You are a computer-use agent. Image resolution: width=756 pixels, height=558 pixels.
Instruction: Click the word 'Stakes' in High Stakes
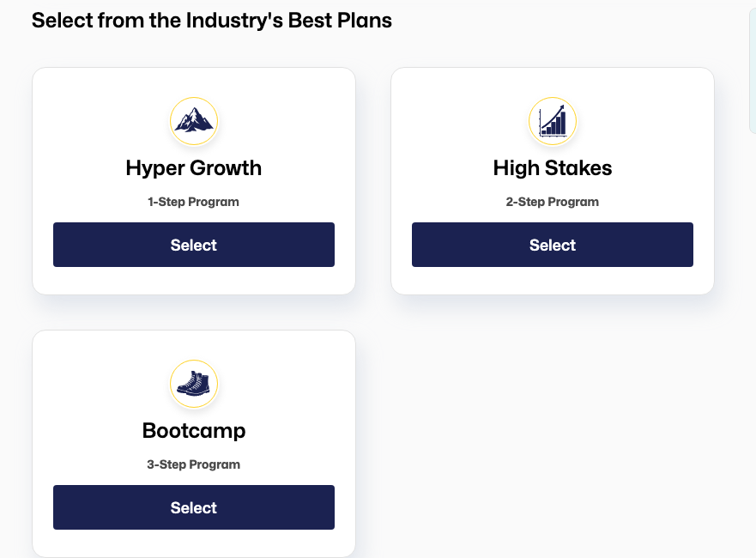click(x=583, y=167)
